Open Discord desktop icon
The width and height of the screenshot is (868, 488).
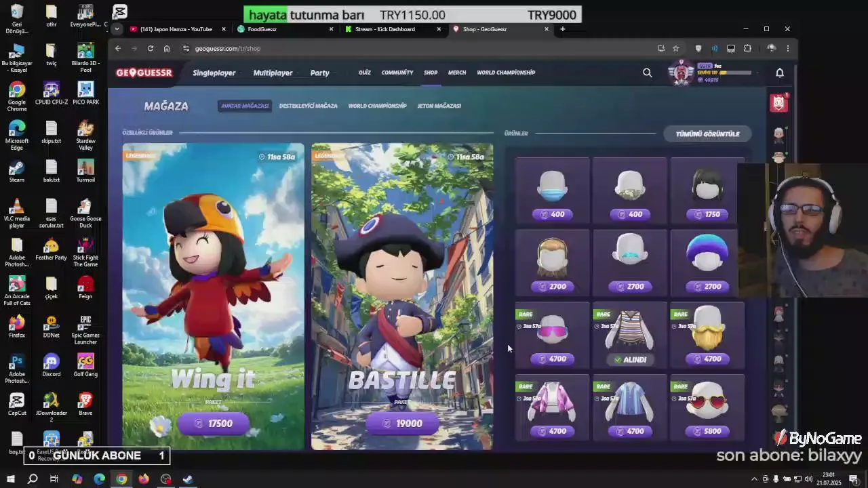pyautogui.click(x=52, y=365)
